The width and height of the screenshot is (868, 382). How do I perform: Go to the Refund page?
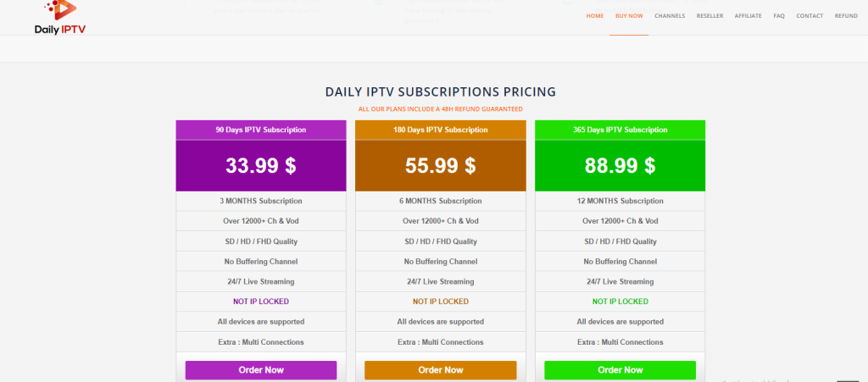point(846,16)
